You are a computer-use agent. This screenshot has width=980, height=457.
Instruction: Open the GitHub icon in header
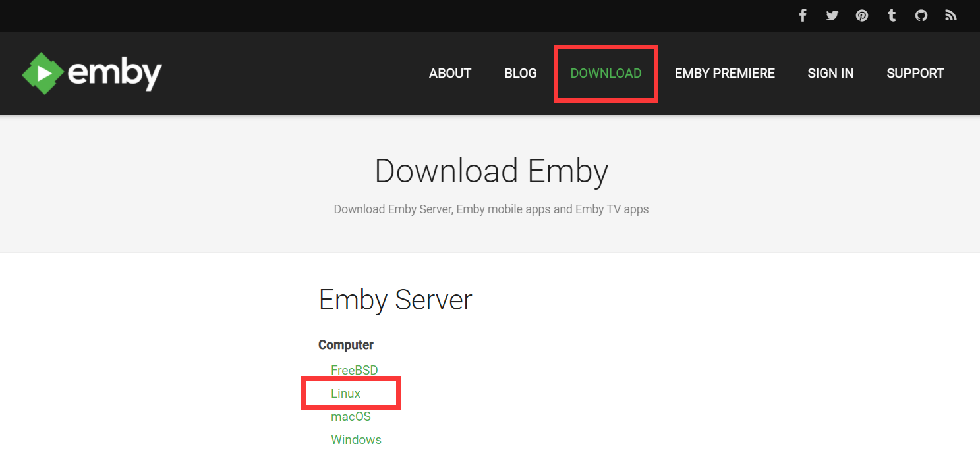(x=921, y=15)
